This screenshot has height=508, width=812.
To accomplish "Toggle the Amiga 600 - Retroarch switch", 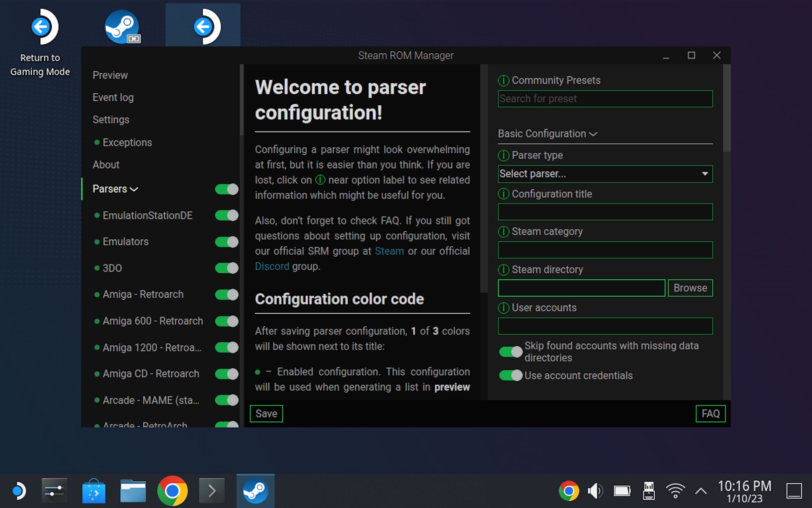I will pos(226,321).
